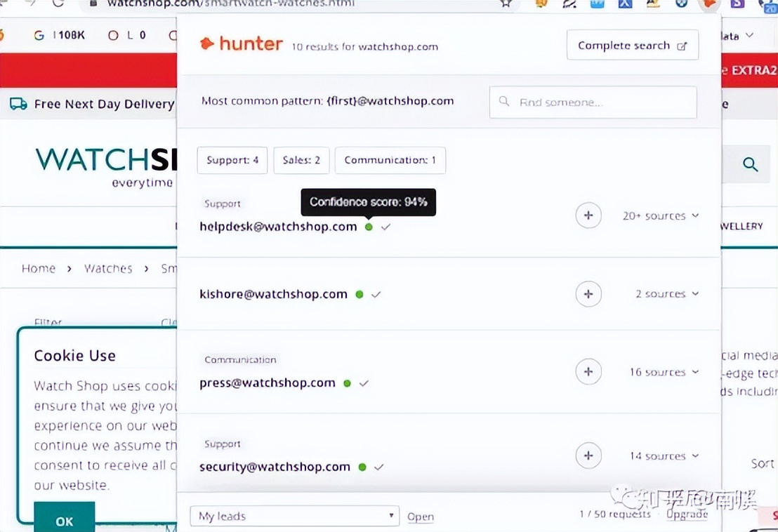Click the Watches breadcrumb link

click(108, 268)
